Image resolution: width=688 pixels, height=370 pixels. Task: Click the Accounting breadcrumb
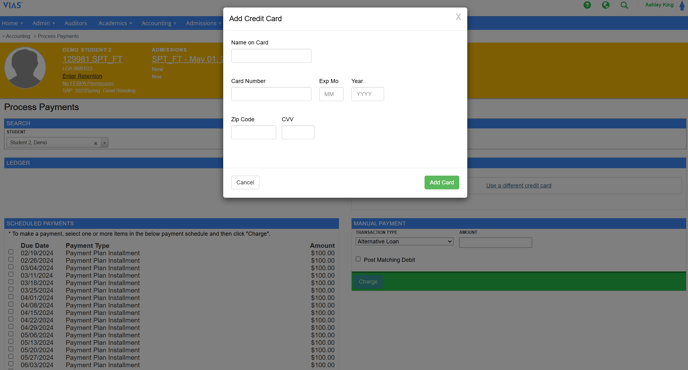click(18, 36)
